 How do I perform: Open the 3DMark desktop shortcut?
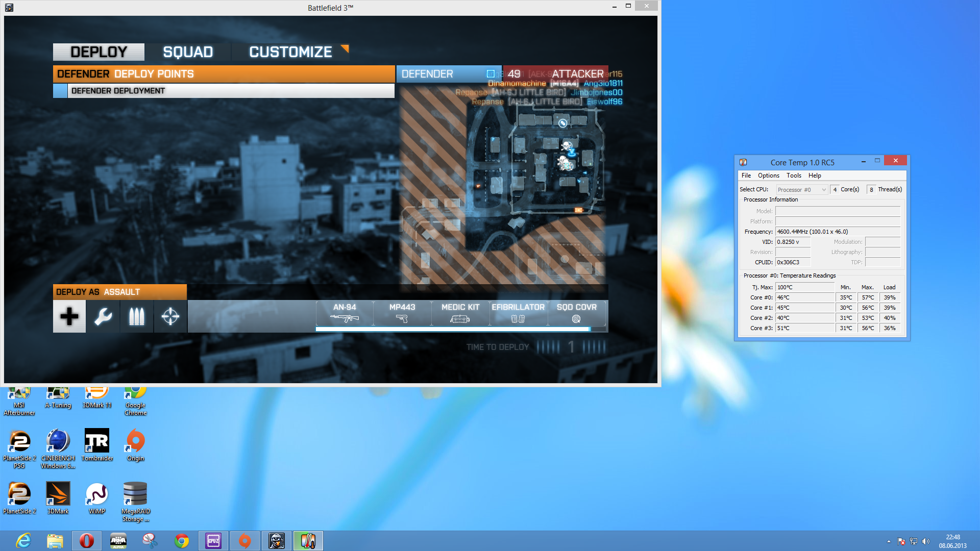(x=58, y=498)
